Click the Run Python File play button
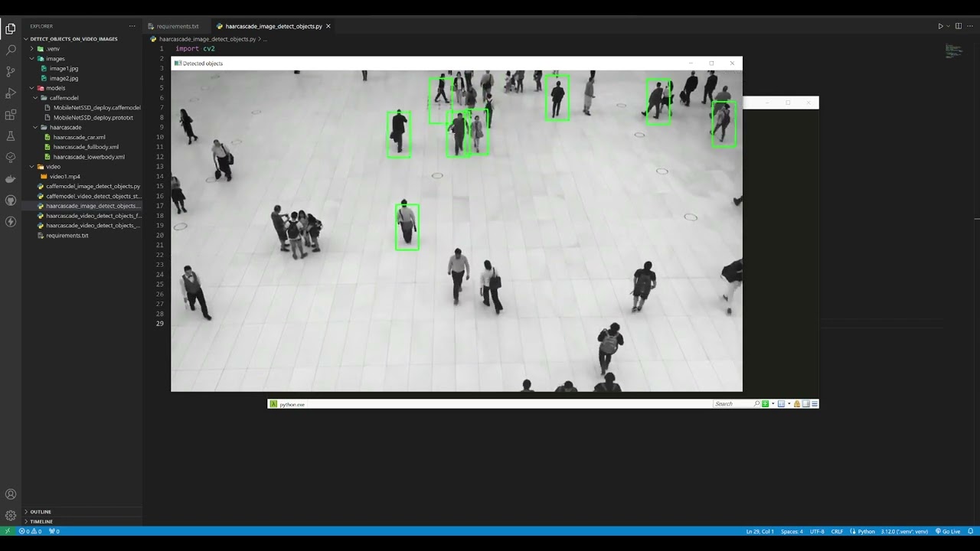980x551 pixels. click(x=940, y=26)
